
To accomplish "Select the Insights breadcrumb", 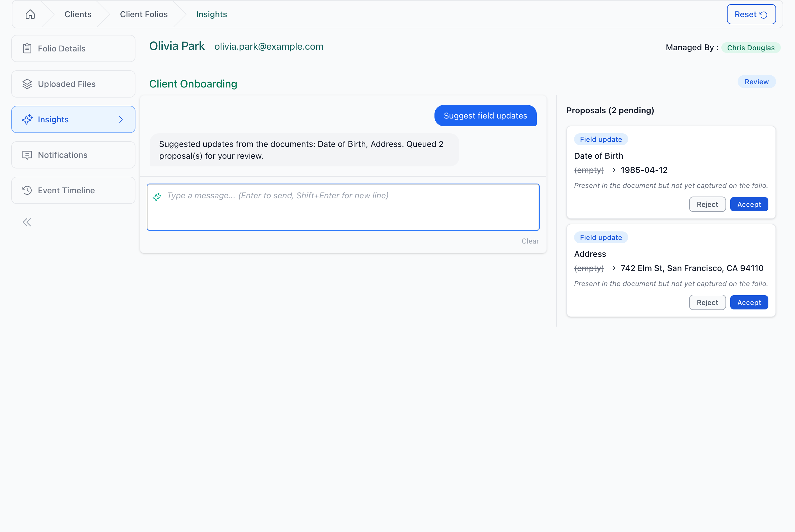I will pos(211,14).
